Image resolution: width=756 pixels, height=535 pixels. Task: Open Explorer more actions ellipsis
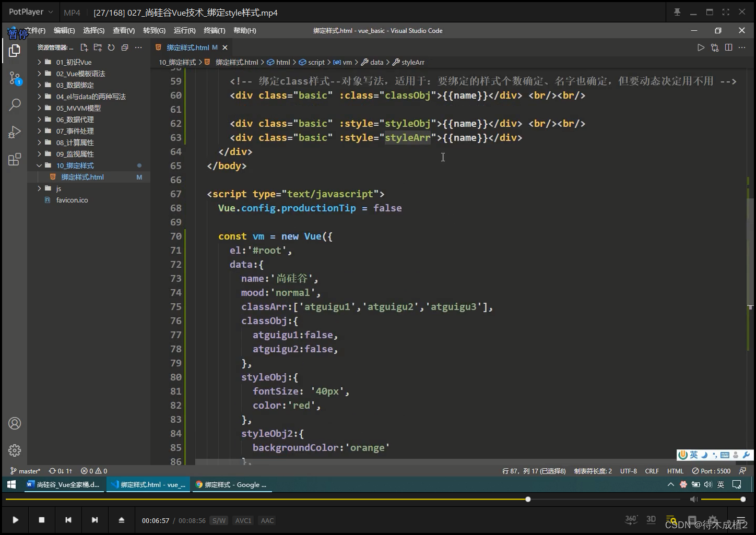pos(138,47)
